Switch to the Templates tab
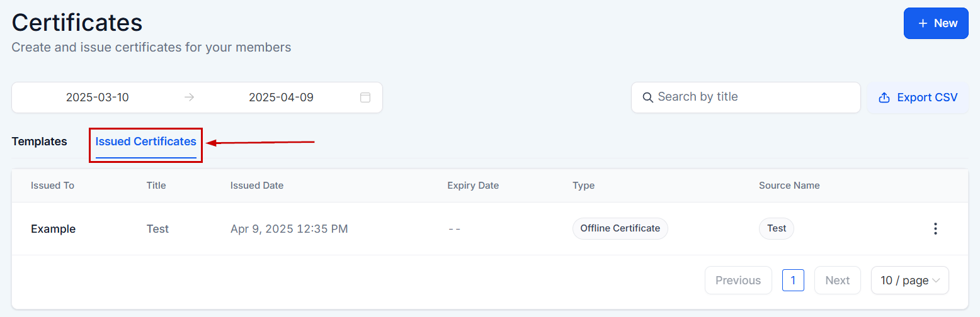 coord(39,142)
